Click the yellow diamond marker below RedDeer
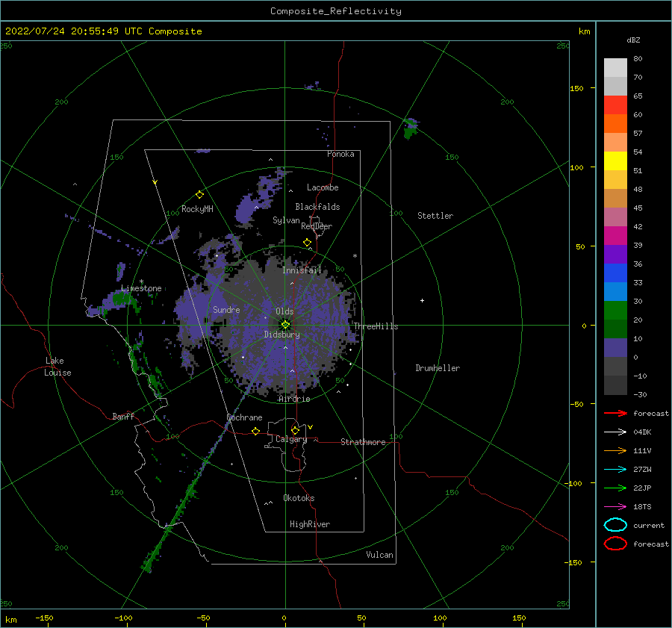Screen dimensions: 672x628 (x=307, y=243)
